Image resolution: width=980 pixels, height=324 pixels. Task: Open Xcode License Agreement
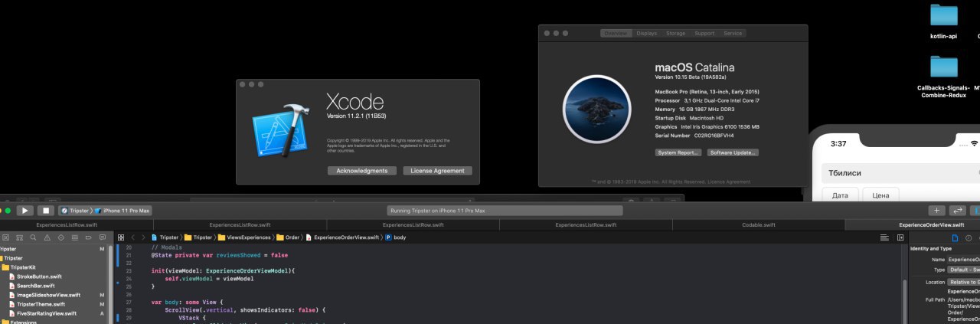(x=438, y=171)
